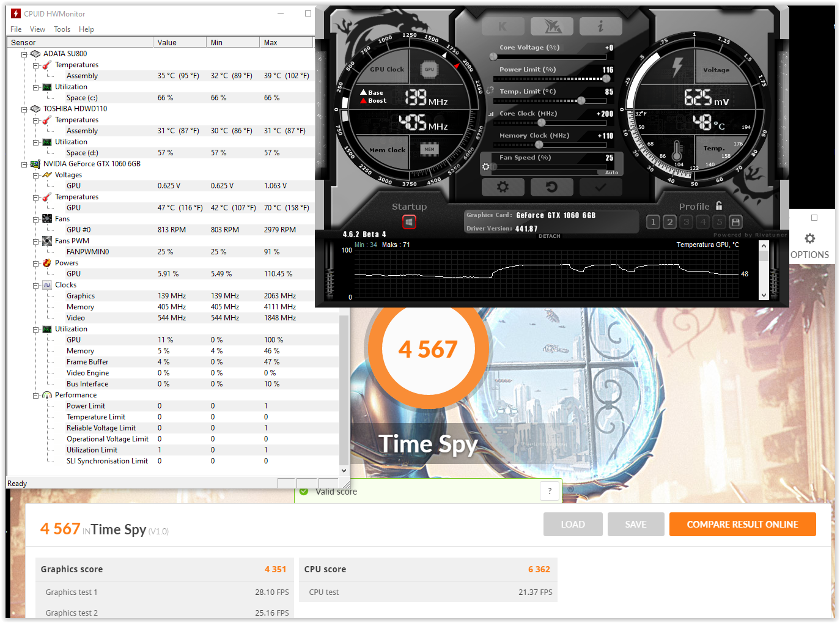
Task: Select the 'SLI Synchronisation Limit' row
Action: (x=174, y=461)
